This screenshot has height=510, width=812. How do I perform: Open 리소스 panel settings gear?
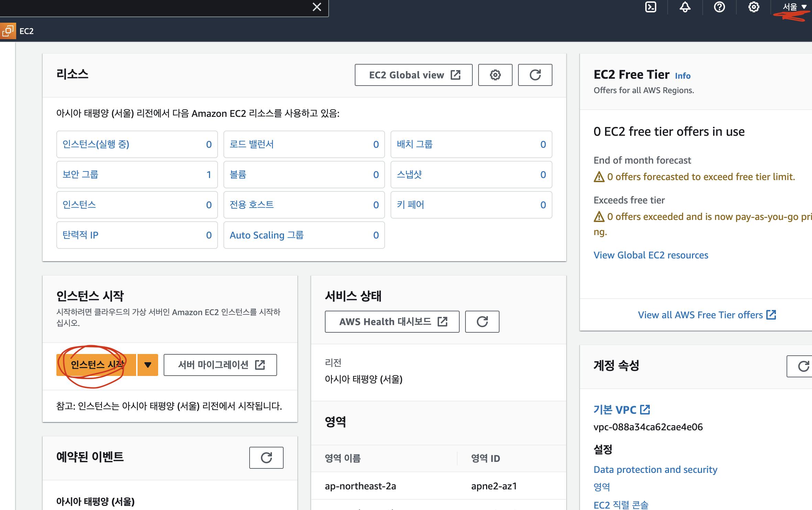pyautogui.click(x=495, y=75)
